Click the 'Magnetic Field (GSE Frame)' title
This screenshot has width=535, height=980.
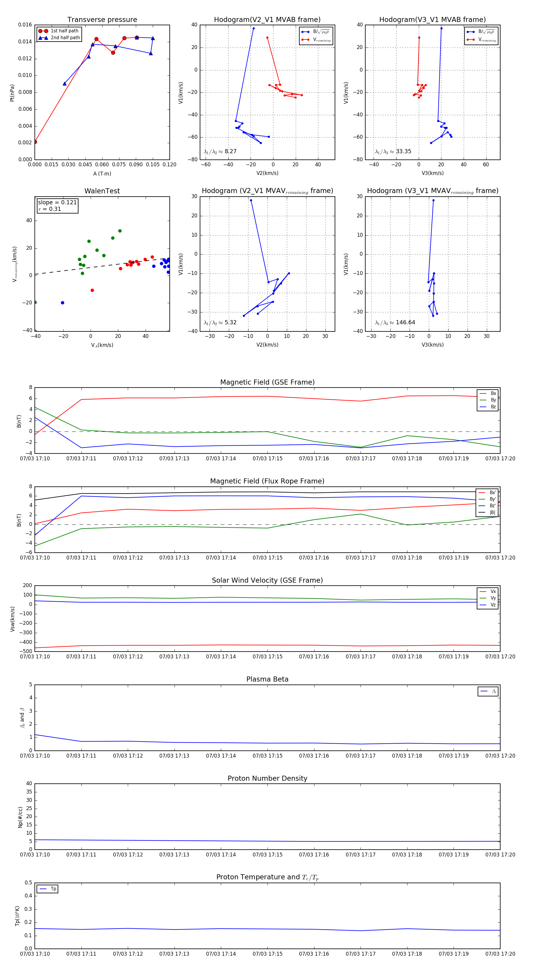tap(267, 382)
